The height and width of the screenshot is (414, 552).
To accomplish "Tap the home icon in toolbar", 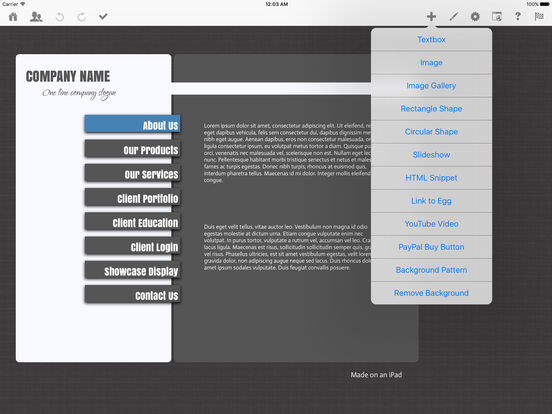I will click(13, 17).
